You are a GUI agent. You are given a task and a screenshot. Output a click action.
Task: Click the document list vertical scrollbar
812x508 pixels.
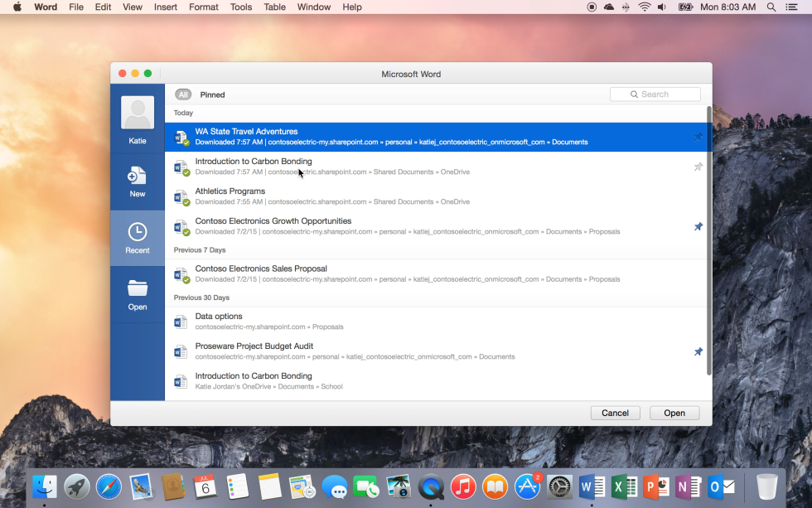tap(708, 240)
